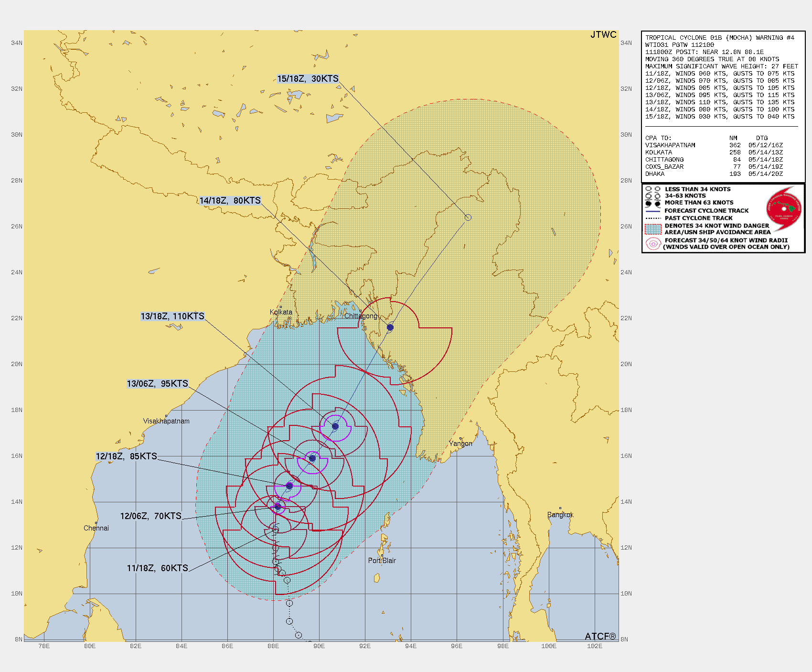Viewport: 812px width, 672px height.
Task: Click the 'CPA TO:' table header
Action: pyautogui.click(x=659, y=138)
